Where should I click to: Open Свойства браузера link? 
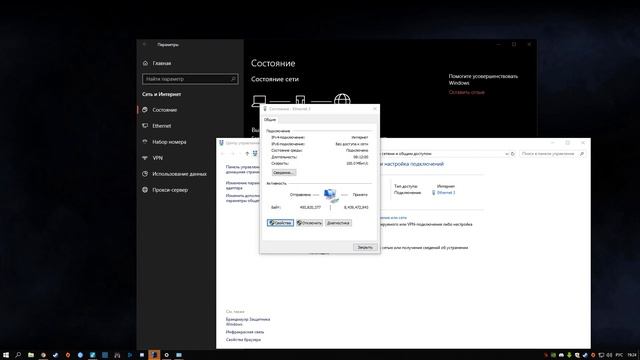pyautogui.click(x=243, y=340)
